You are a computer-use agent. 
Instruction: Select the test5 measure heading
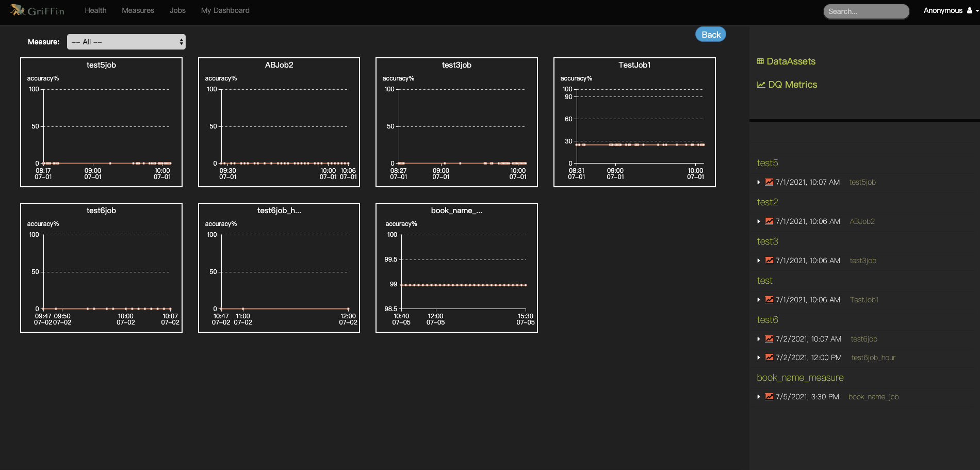point(767,163)
